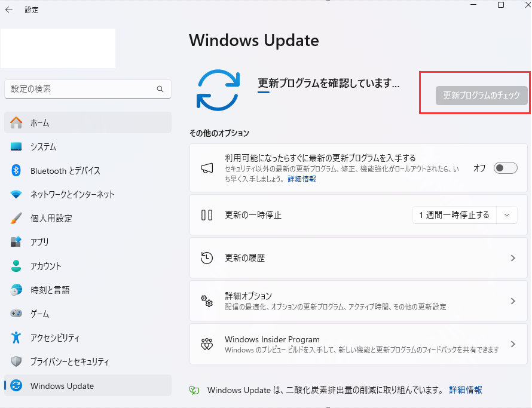Click 1 週間一時停止する button
The image size is (532, 408).
coord(454,215)
